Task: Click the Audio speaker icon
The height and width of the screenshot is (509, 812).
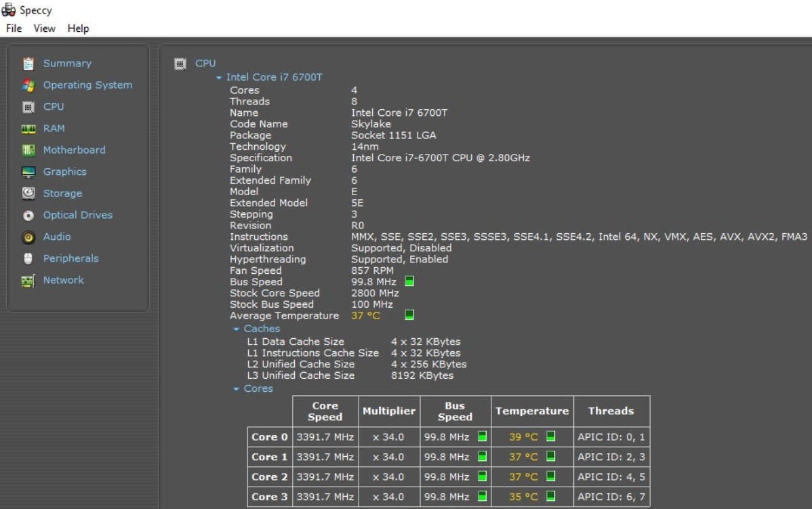Action: (28, 237)
